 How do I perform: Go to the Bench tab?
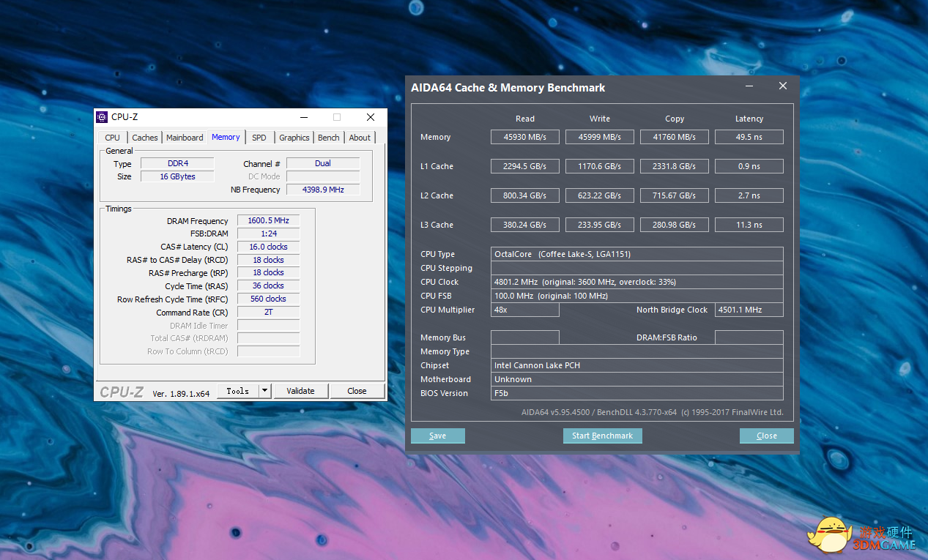click(329, 138)
